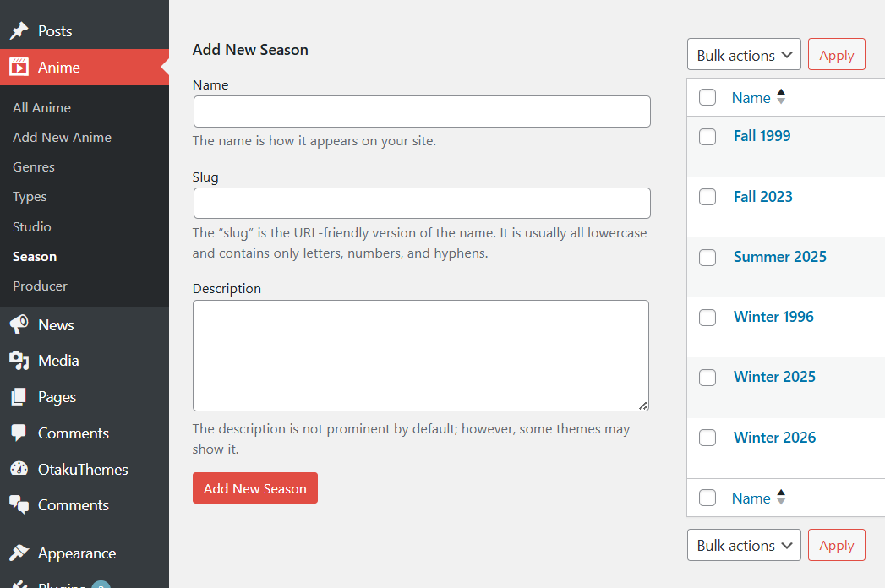
Task: Click the Media library icon
Action: pos(19,361)
